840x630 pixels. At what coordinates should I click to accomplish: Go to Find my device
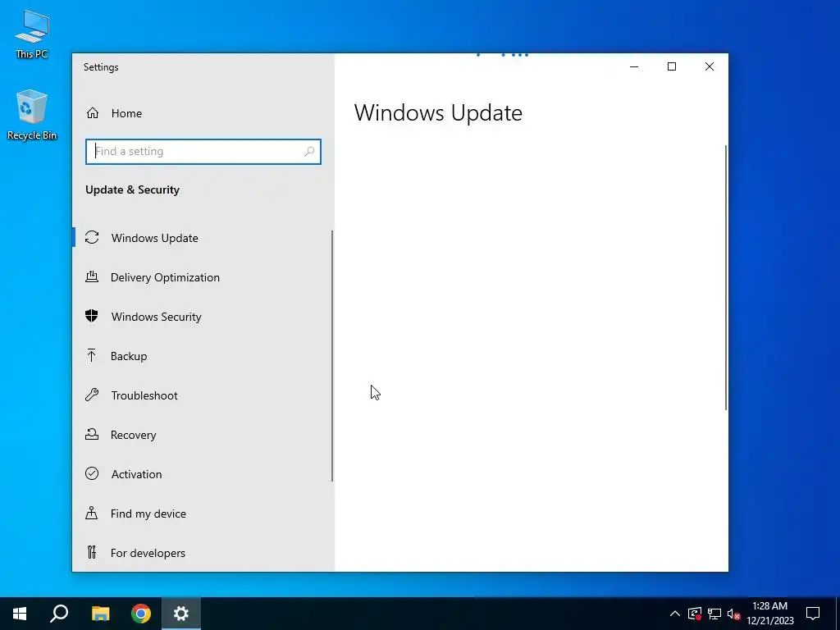[x=203, y=514]
